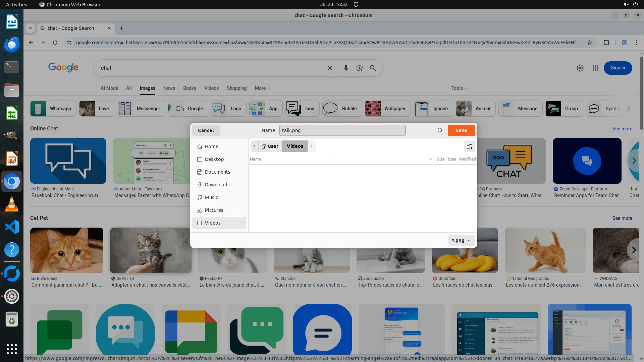The height and width of the screenshot is (362, 644).
Task: Cancel the save dialog
Action: point(206,130)
